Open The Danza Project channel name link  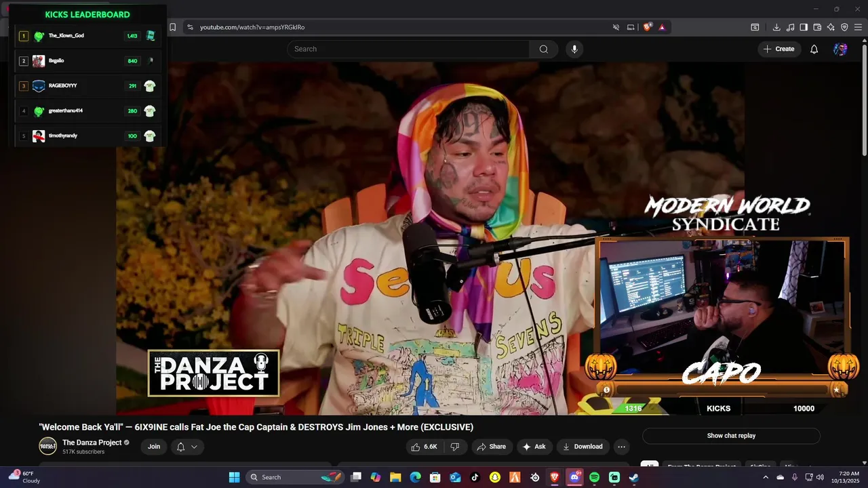tap(92, 443)
